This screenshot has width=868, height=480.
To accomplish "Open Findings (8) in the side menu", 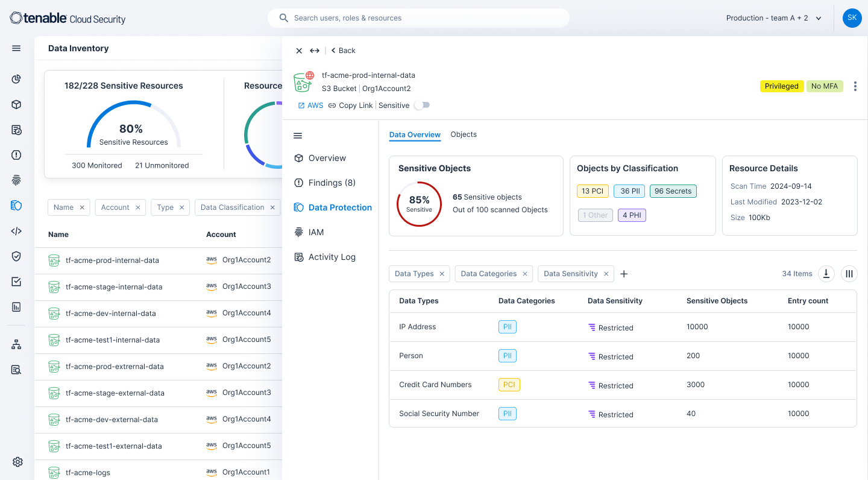I will point(332,183).
